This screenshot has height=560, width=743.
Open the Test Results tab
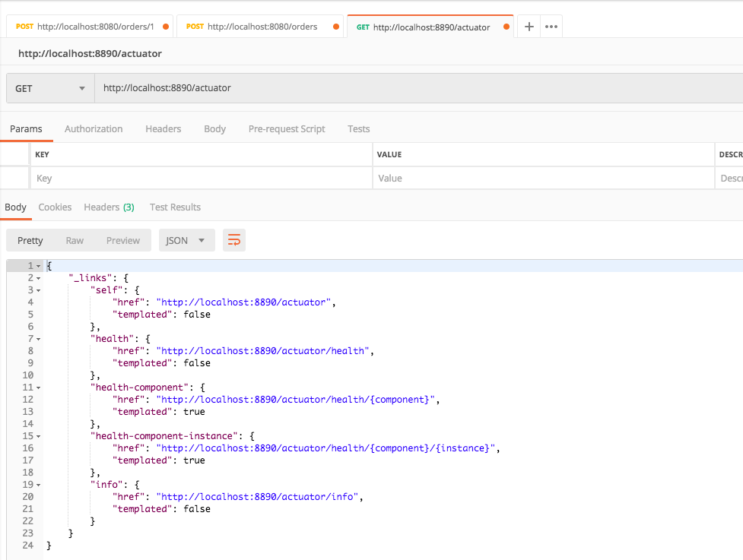(x=175, y=207)
